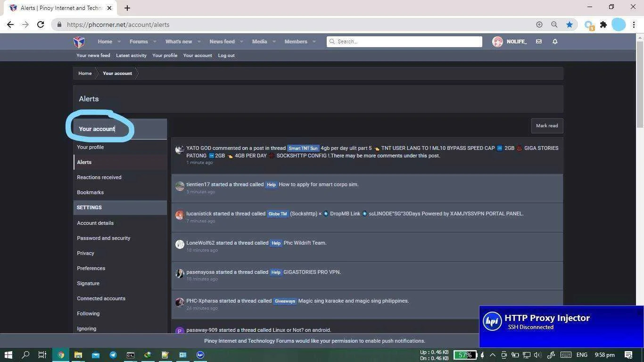
Task: Click lucanistick's avatar thumbnail
Action: (180, 215)
